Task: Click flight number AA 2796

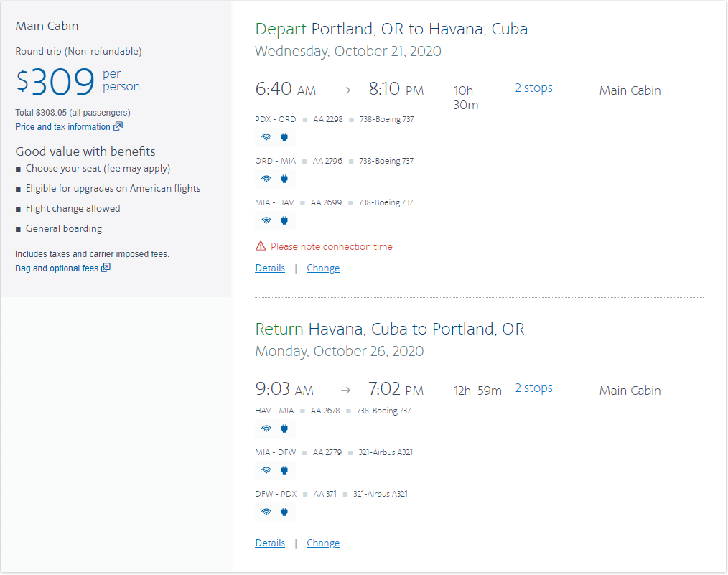Action: (x=327, y=161)
